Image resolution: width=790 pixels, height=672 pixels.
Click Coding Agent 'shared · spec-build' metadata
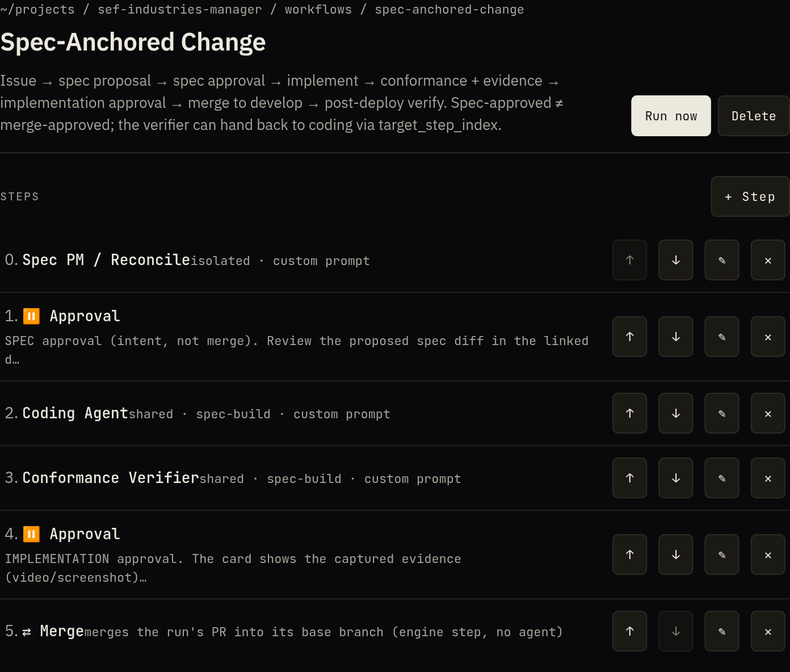(x=259, y=414)
